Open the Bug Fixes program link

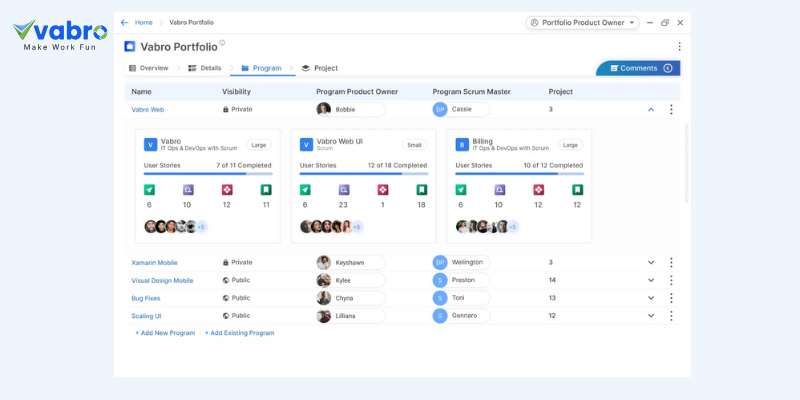(145, 298)
